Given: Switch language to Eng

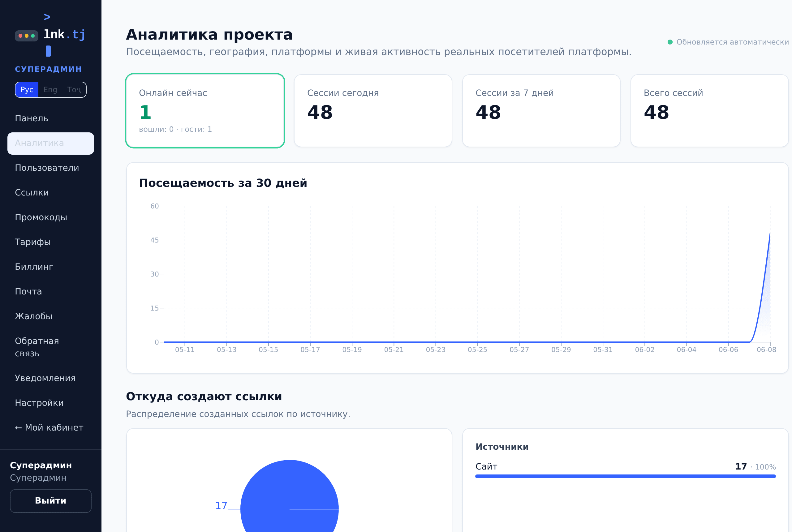Looking at the screenshot, I should pos(50,90).
